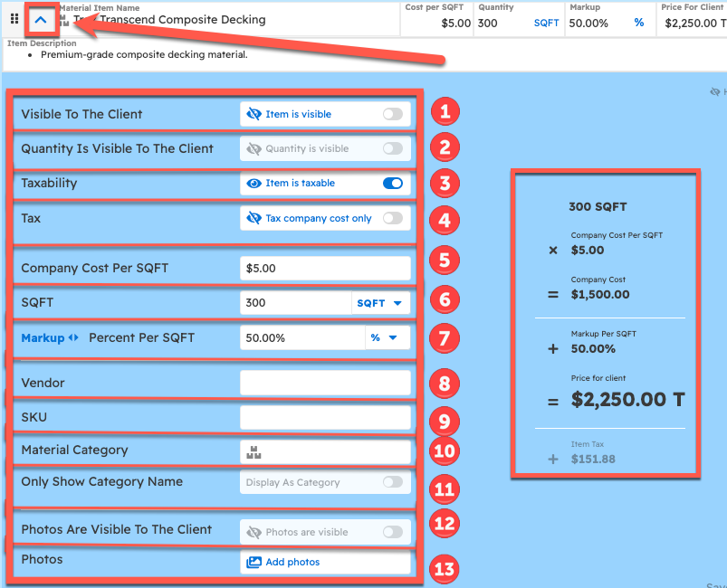Click the Markup swap arrows icon

(x=74, y=338)
